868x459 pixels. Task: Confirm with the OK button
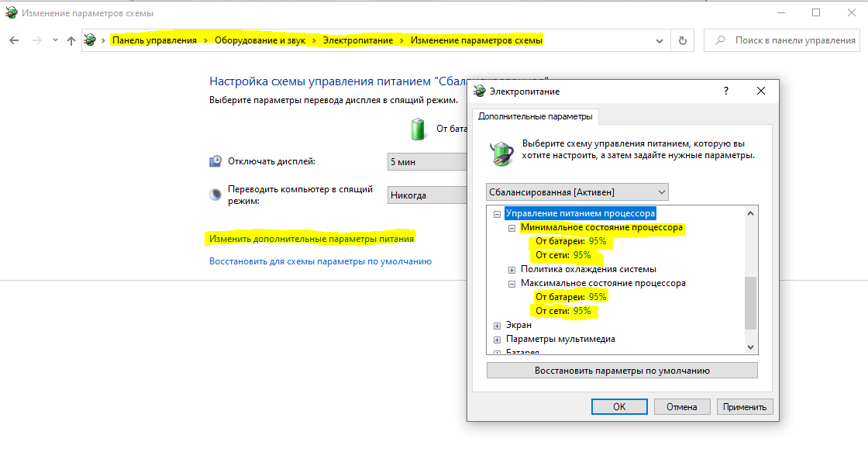619,406
